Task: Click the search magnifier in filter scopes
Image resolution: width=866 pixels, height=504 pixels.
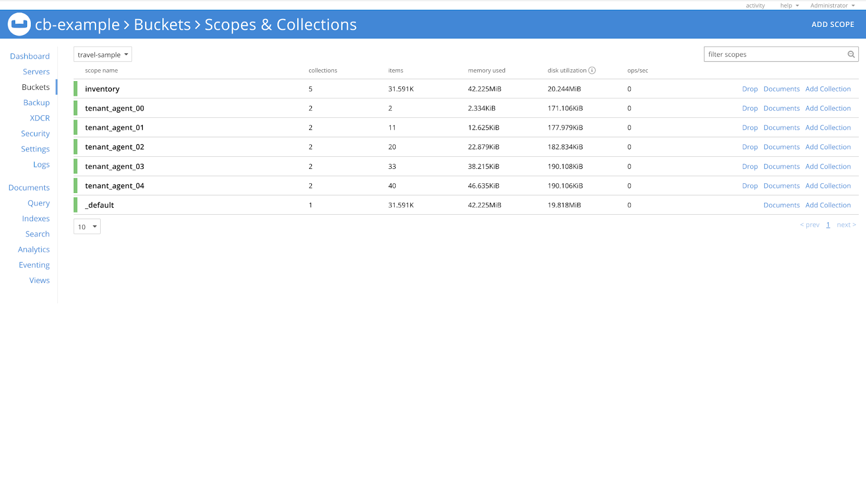Action: pos(850,54)
